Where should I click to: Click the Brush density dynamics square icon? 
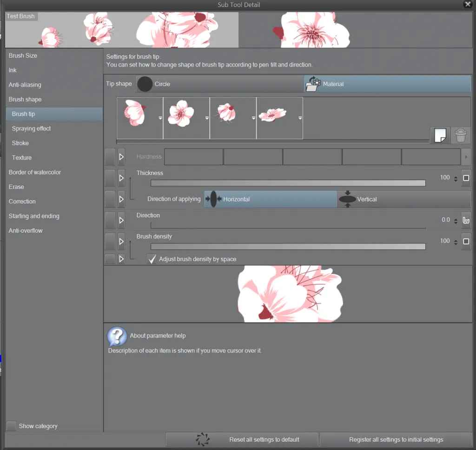pyautogui.click(x=466, y=241)
